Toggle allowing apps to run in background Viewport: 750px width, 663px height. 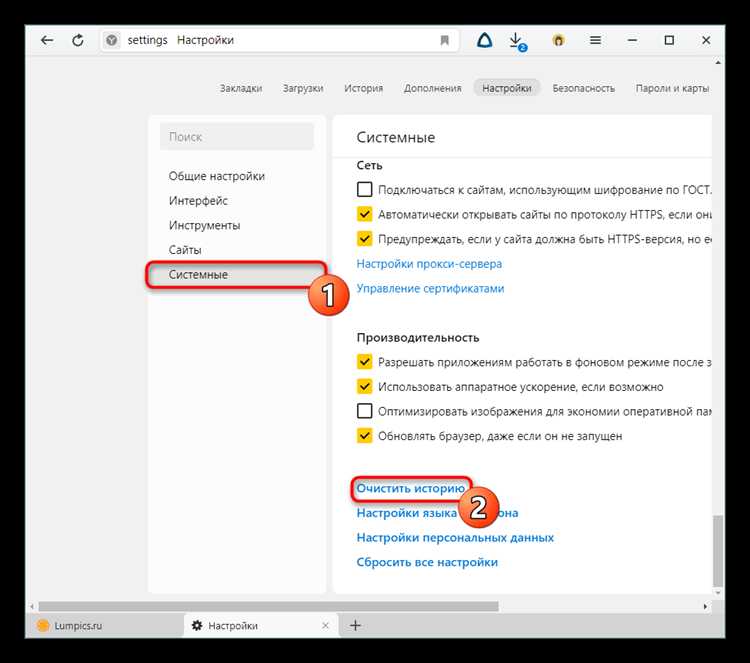(x=364, y=362)
